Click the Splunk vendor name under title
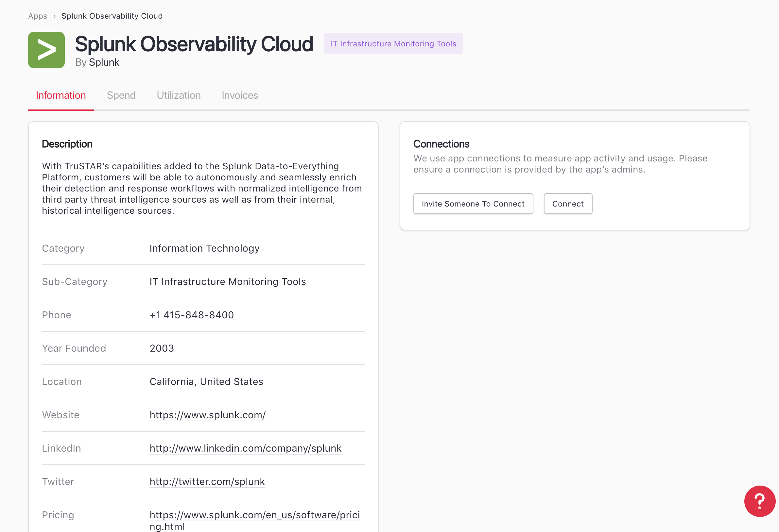The width and height of the screenshot is (779, 532). pyautogui.click(x=104, y=62)
